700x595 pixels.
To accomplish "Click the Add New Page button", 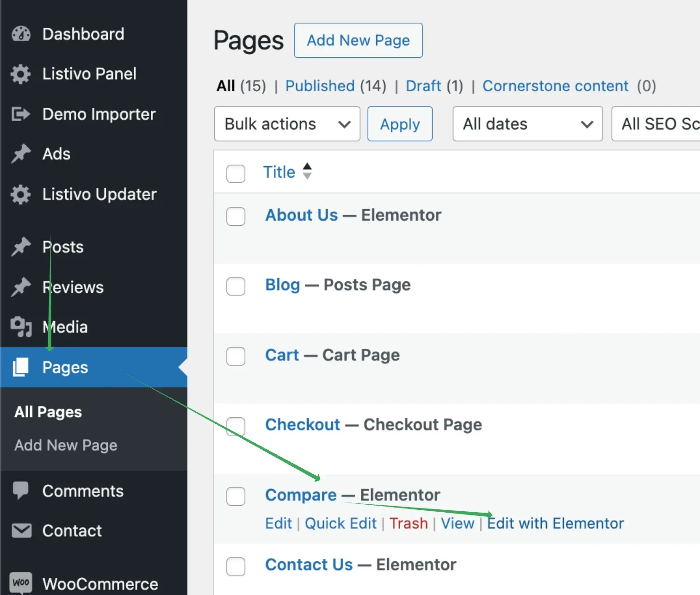I will (x=358, y=41).
